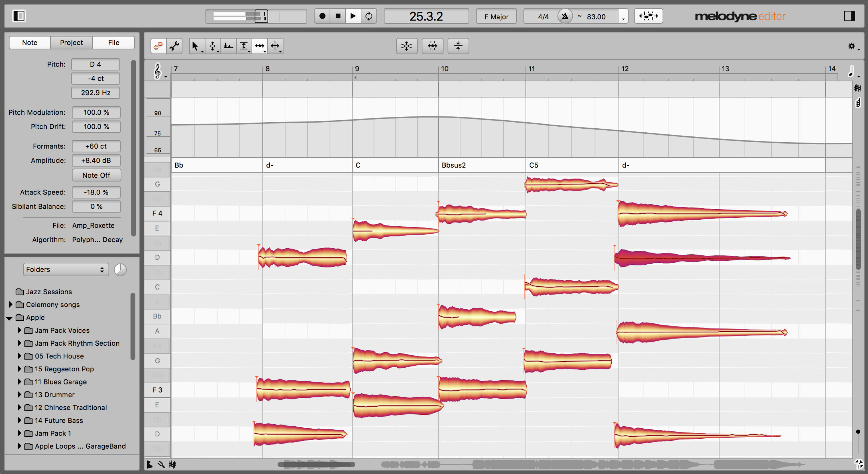Expand the Apple folder tree
868x474 pixels.
click(10, 317)
